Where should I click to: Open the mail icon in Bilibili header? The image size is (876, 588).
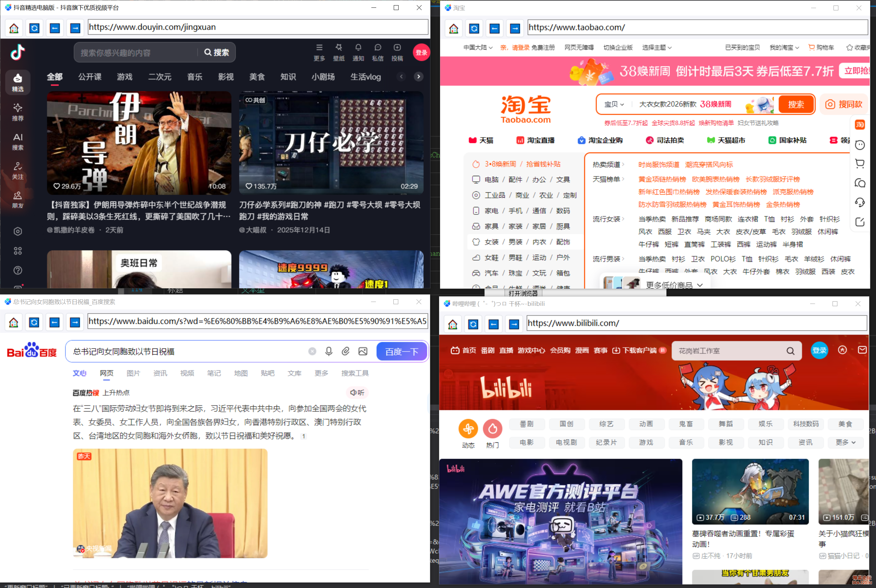pos(862,350)
